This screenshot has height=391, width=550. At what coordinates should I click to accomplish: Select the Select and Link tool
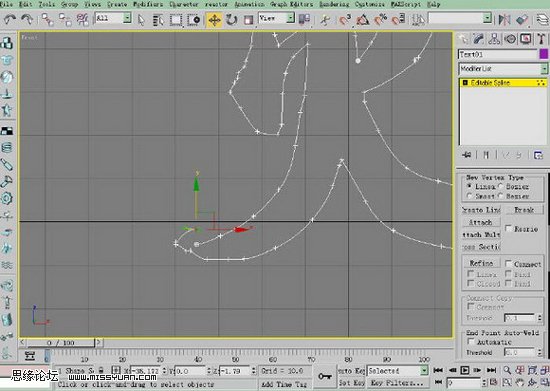click(47, 19)
